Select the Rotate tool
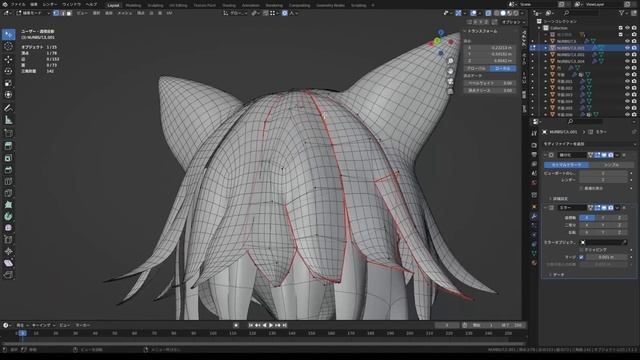The height and width of the screenshot is (360, 640). pyautogui.click(x=8, y=71)
